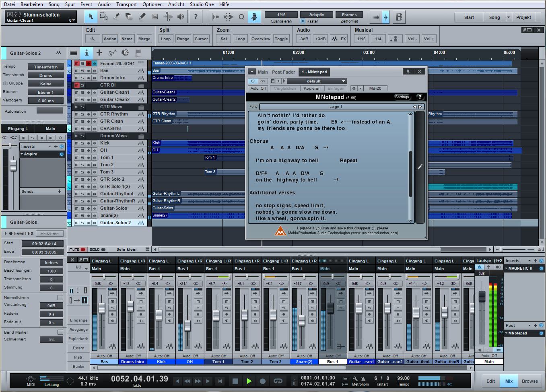Screen dimensions: 546x392
Task: Click the +3dB audio button
Action: coord(320,39)
